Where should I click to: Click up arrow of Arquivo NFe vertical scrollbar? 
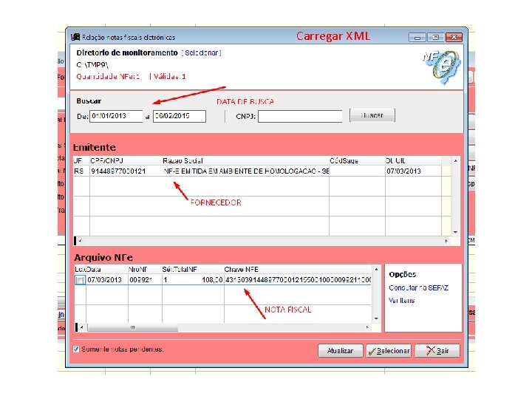(376, 270)
